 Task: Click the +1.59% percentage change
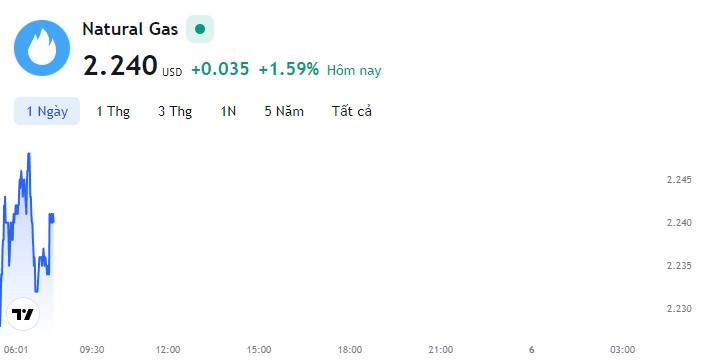289,69
